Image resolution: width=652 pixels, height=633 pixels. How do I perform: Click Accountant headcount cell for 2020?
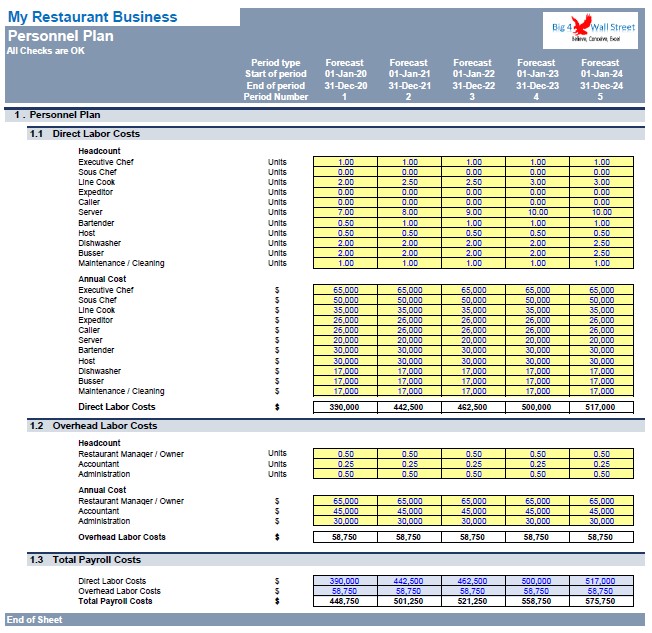tap(346, 464)
